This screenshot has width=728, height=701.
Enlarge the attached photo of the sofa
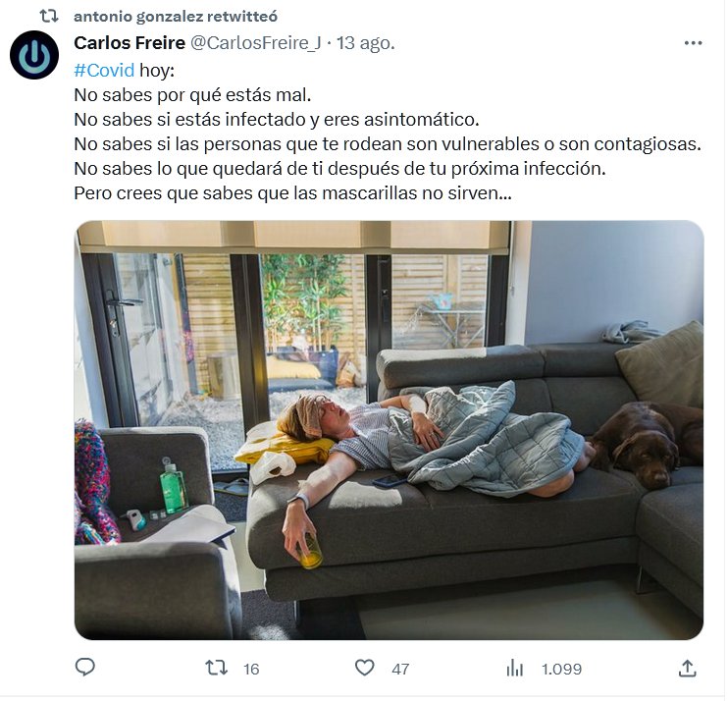pos(390,430)
